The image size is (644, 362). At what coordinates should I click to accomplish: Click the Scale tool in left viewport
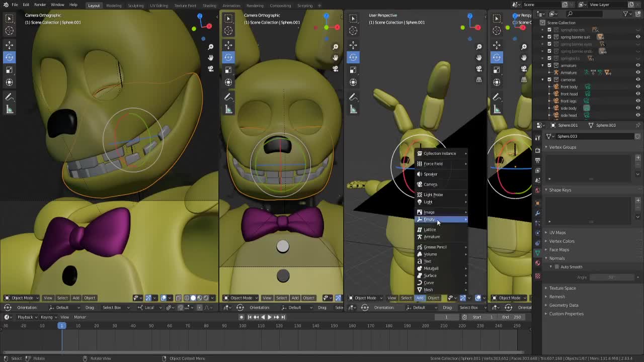coord(9,70)
